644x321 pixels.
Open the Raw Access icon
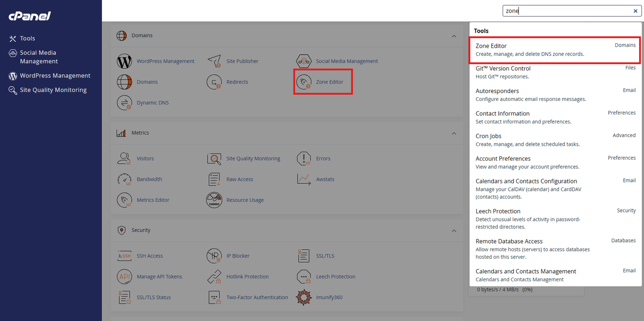tap(214, 179)
